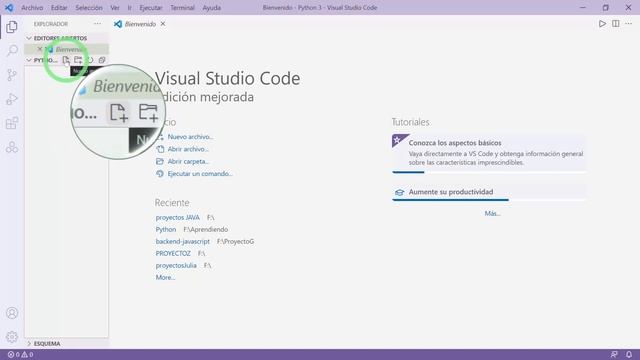This screenshot has width=640, height=360.
Task: Open the Ver menu
Action: click(x=115, y=8)
